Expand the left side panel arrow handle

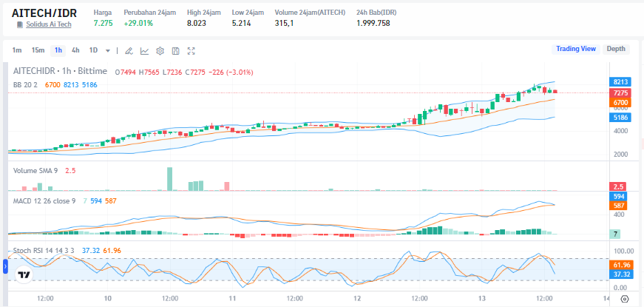5,266
